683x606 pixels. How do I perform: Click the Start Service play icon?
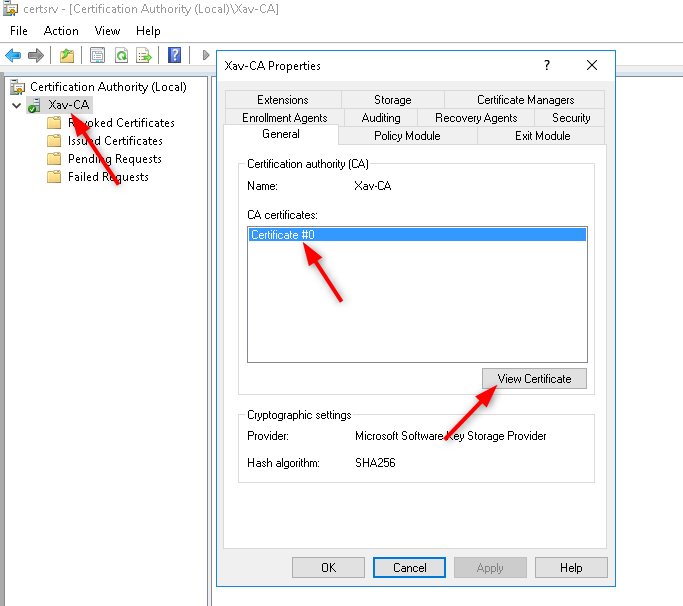click(x=206, y=55)
